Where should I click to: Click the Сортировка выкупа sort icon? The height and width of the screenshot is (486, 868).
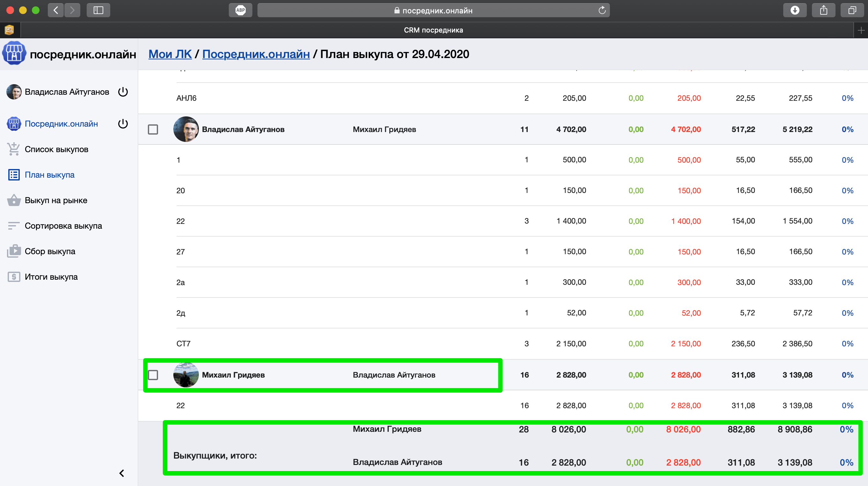click(x=14, y=226)
